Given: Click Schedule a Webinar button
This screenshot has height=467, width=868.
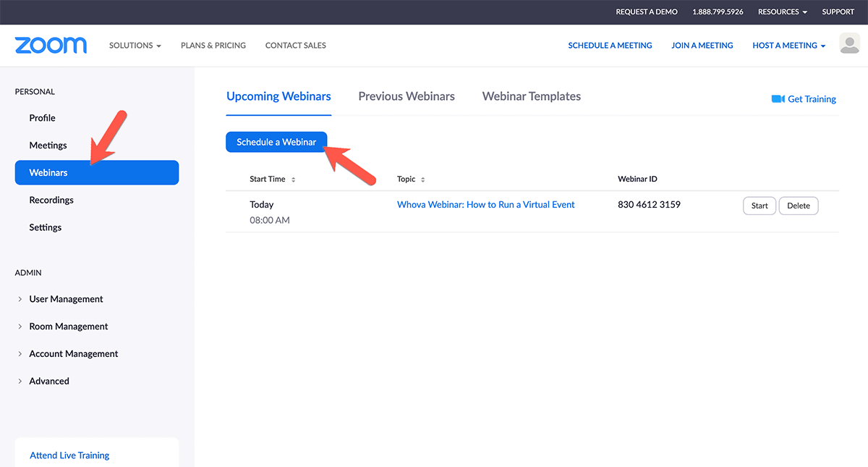Looking at the screenshot, I should tap(276, 142).
